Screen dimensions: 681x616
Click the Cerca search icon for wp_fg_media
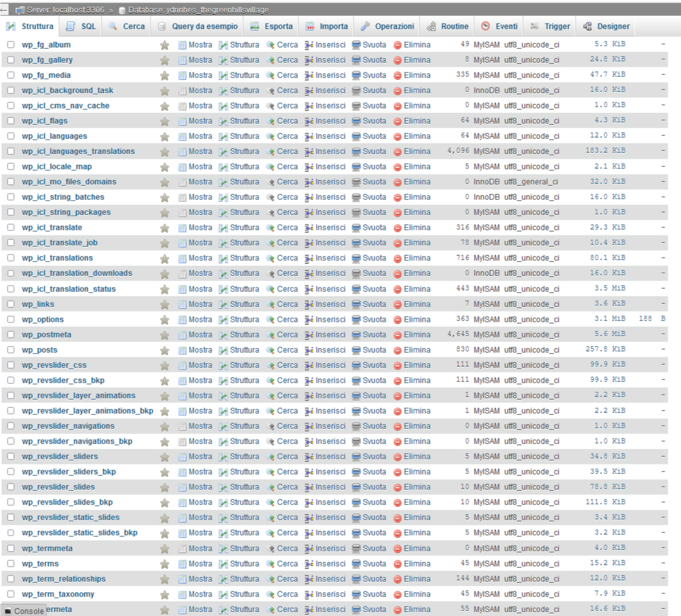tap(270, 75)
